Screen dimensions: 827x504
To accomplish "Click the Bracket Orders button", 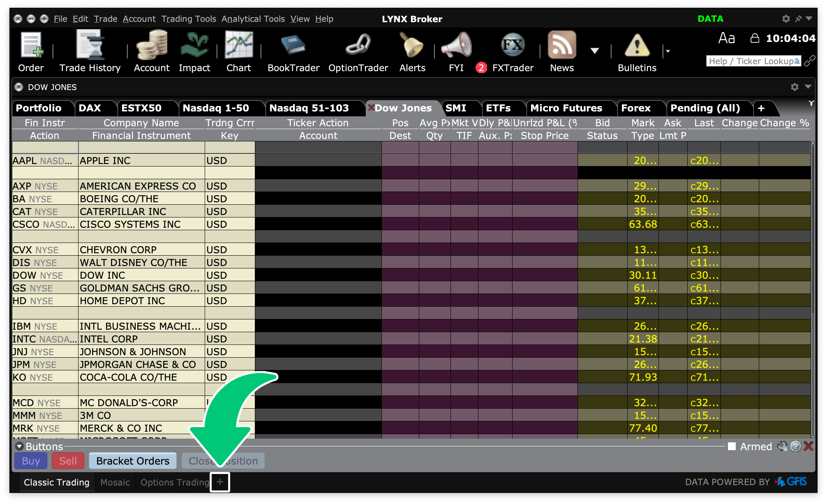I will [133, 461].
